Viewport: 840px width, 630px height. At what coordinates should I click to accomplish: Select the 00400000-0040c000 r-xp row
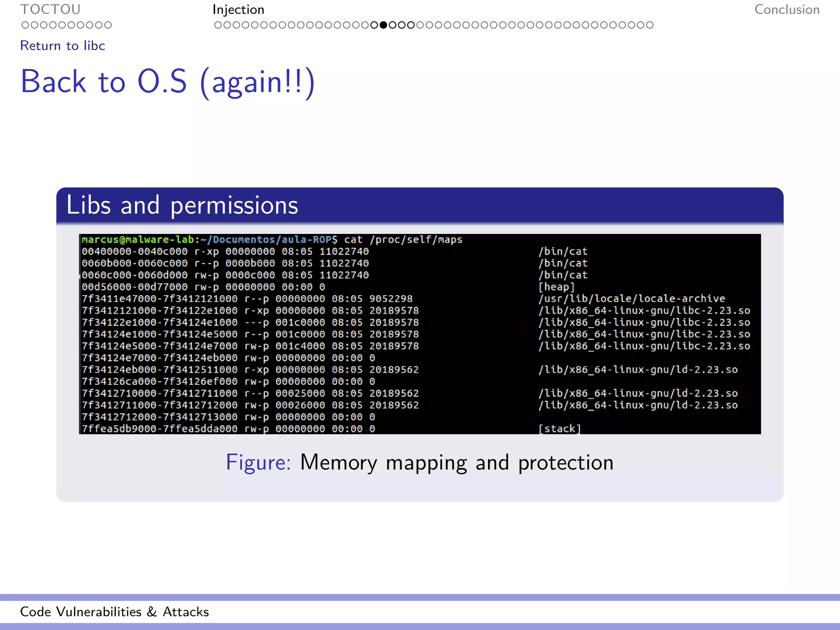click(x=335, y=251)
